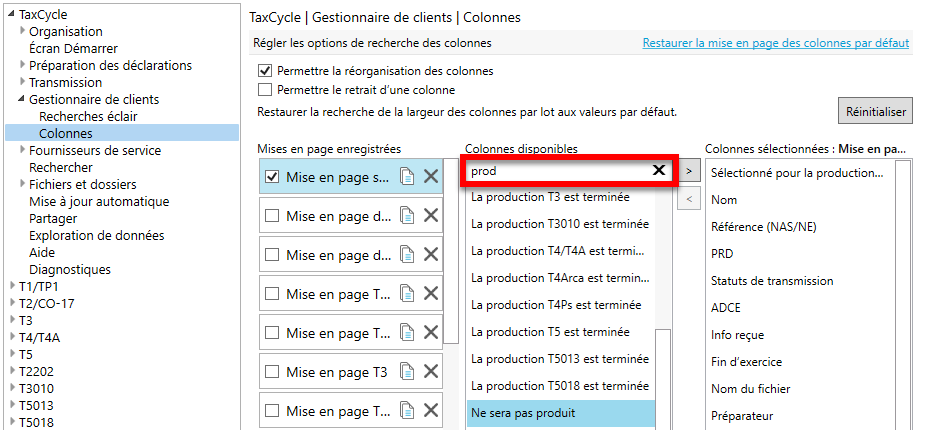Expand the Organisation tree node
This screenshot has width=925, height=430.
(x=22, y=31)
